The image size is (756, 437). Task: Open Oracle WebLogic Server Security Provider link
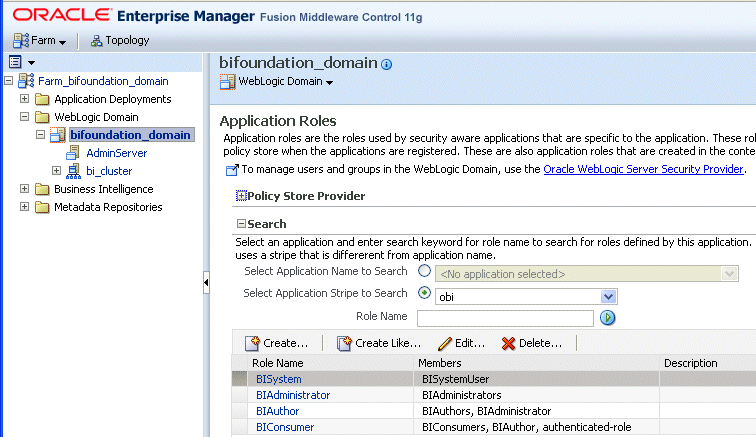tap(643, 169)
